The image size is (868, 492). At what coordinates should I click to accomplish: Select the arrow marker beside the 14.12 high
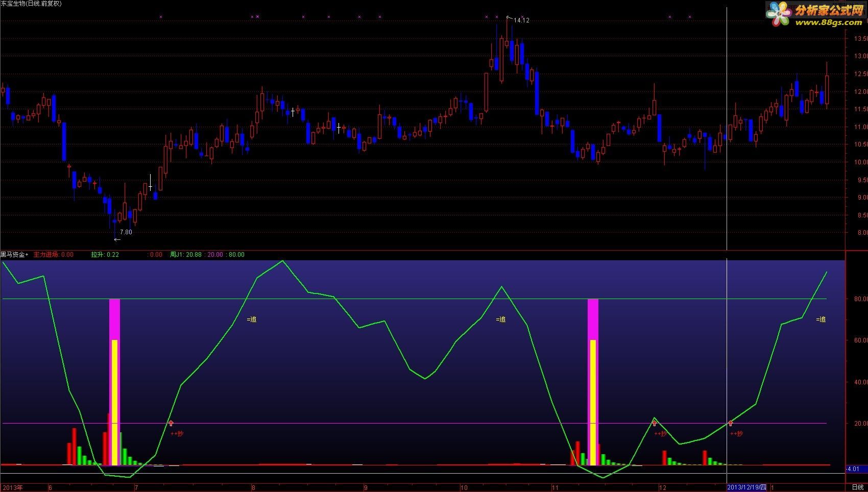(510, 18)
